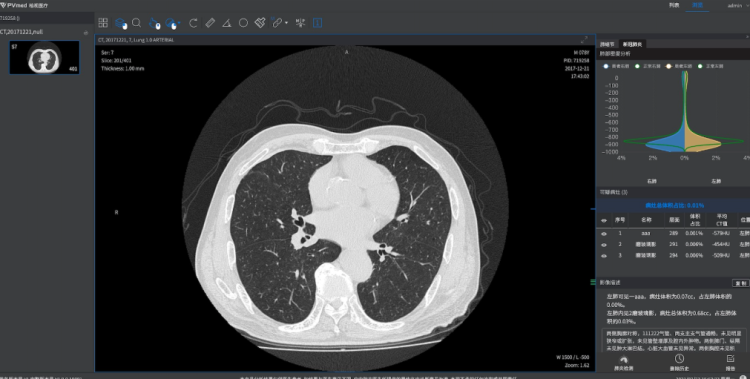Toggle eye icon for lesion row 1
Screen dimensions: 750x379
click(x=604, y=234)
